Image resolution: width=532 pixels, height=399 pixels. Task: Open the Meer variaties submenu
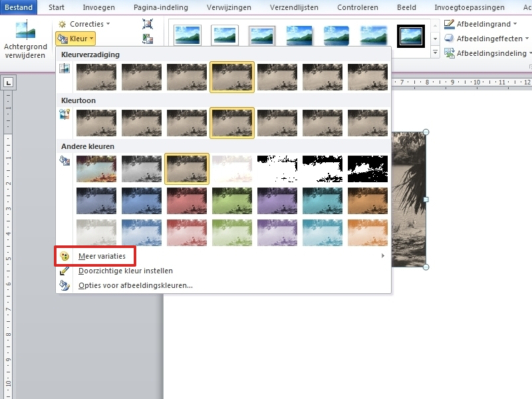(x=223, y=256)
